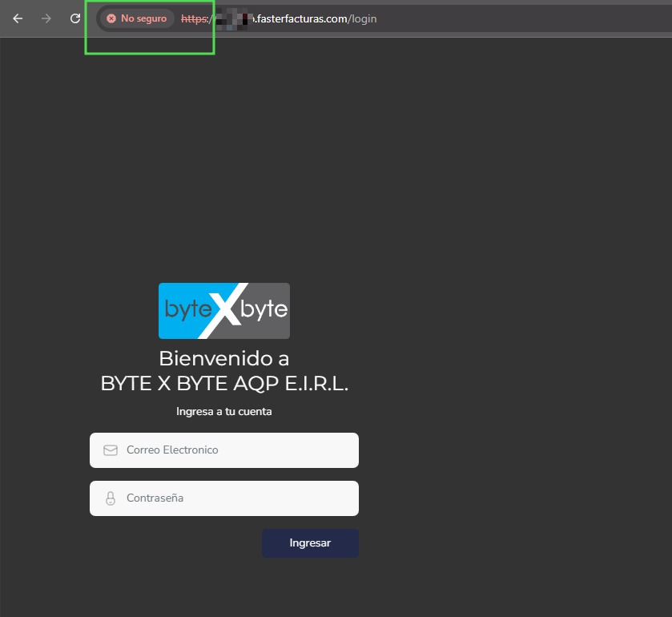Click the byte X byte logo
The image size is (672, 617).
click(224, 311)
